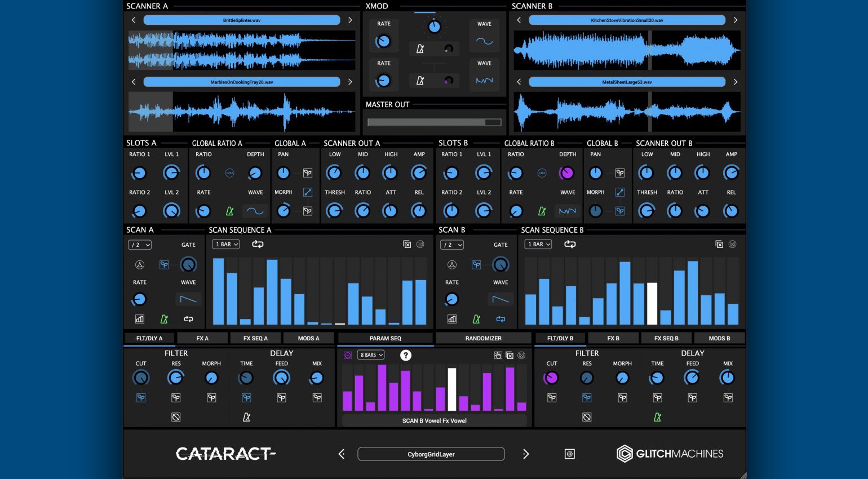
Task: Randomize Scan Sequence A with the dice icon
Action: [420, 244]
